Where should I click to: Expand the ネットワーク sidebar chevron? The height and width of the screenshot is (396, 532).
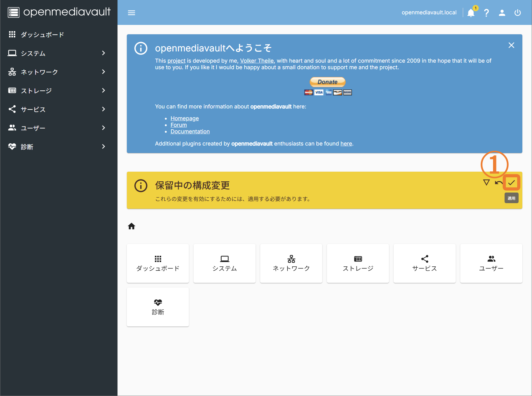pyautogui.click(x=103, y=72)
